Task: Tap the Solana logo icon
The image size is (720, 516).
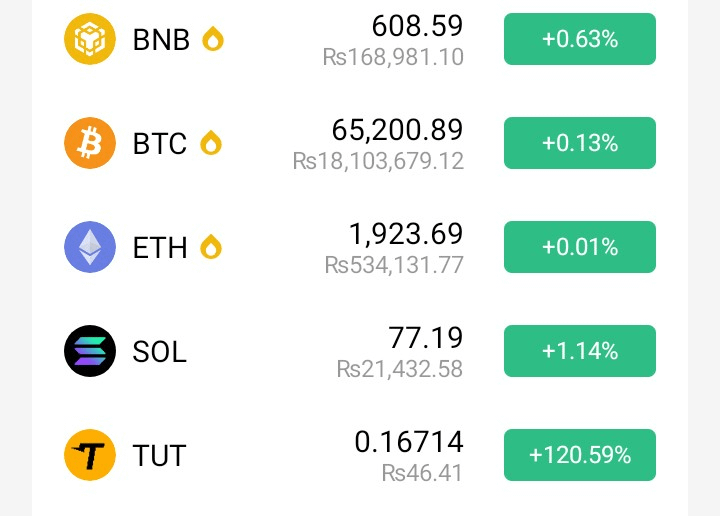Action: tap(90, 351)
